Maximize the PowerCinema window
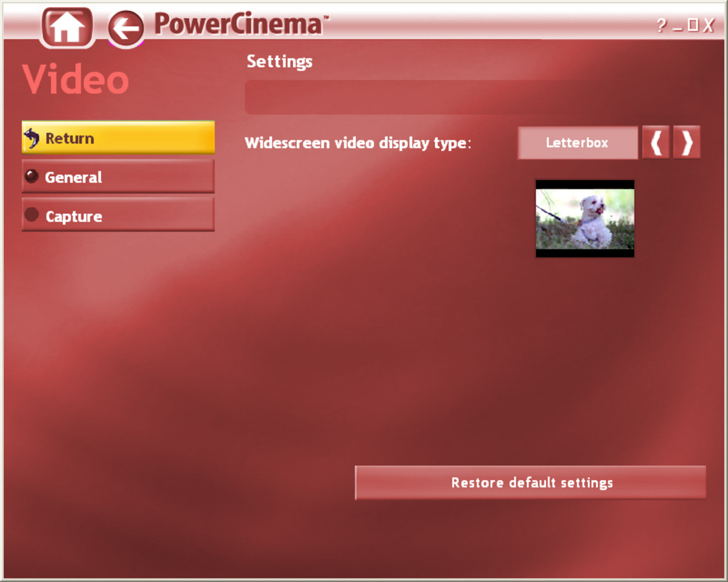Viewport: 728px width, 582px height. (x=693, y=25)
